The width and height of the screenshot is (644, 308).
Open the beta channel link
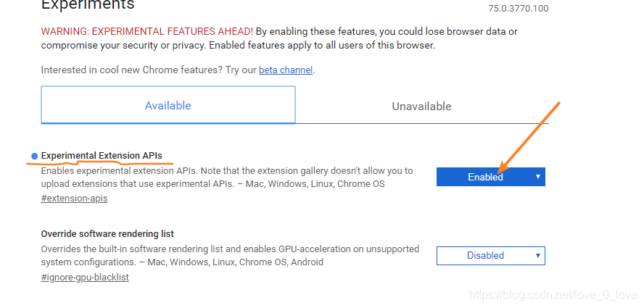coord(286,70)
